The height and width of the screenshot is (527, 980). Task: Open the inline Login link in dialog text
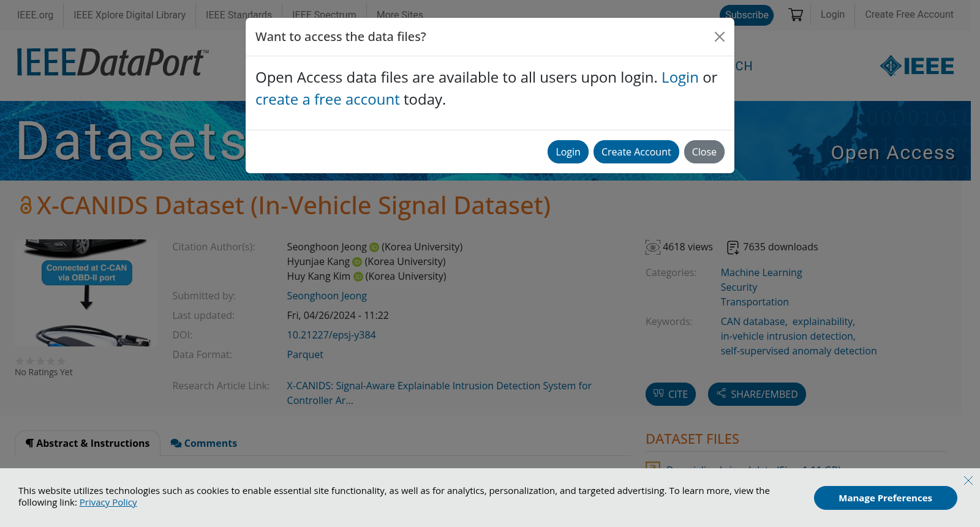coord(680,78)
